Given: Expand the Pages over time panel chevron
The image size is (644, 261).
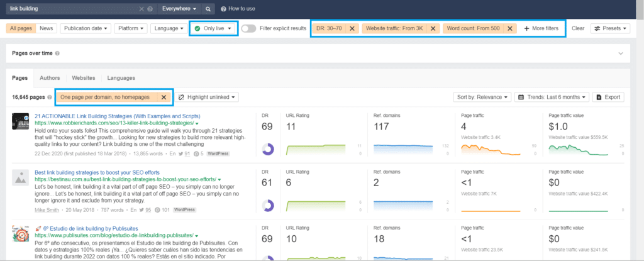Looking at the screenshot, I should click(621, 53).
